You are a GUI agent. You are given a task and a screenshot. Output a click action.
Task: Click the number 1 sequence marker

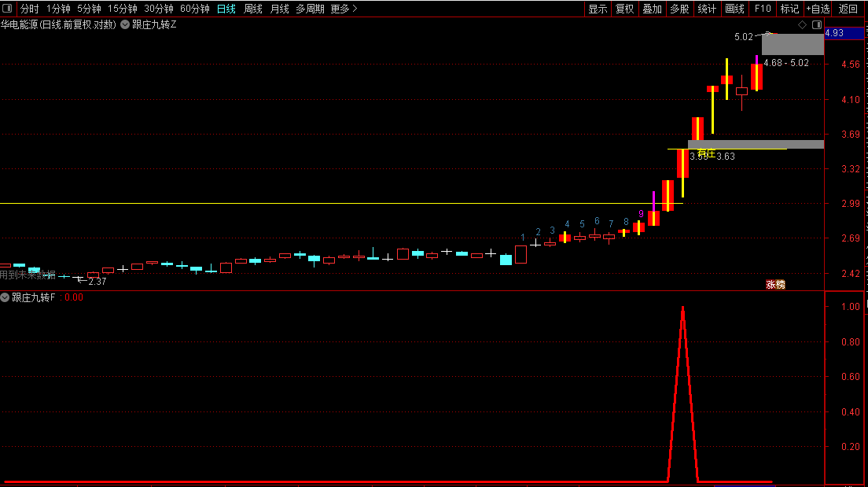point(523,237)
